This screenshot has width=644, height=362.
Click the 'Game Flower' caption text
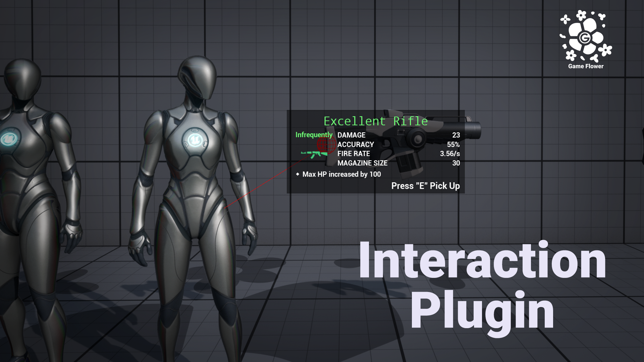coord(586,66)
